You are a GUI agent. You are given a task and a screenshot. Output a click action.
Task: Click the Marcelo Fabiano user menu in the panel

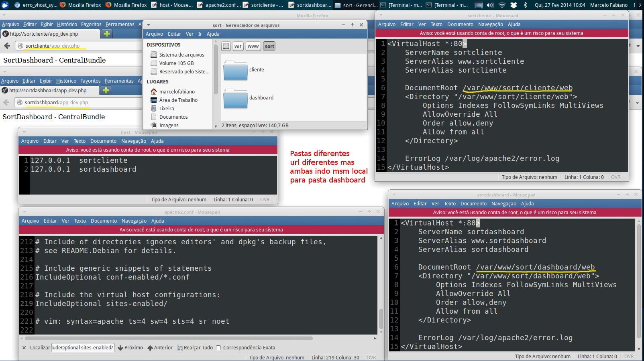click(x=609, y=5)
